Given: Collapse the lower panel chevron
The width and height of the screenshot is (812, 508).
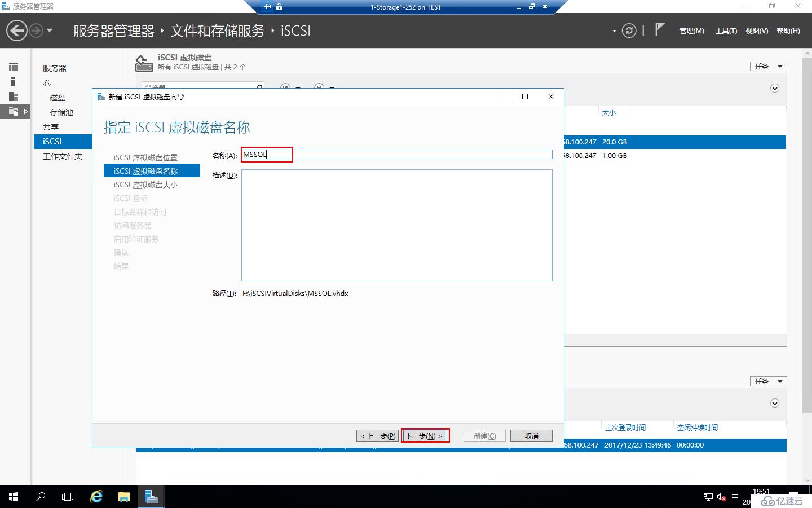Looking at the screenshot, I should coord(775,403).
